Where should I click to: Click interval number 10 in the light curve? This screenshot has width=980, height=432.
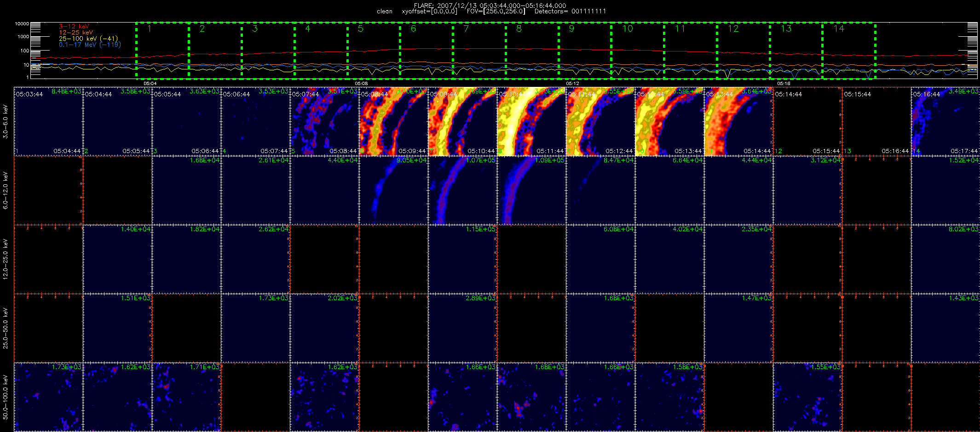(628, 29)
